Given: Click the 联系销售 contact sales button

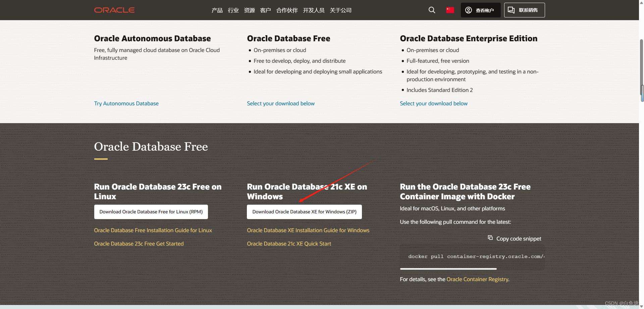Looking at the screenshot, I should click(524, 10).
